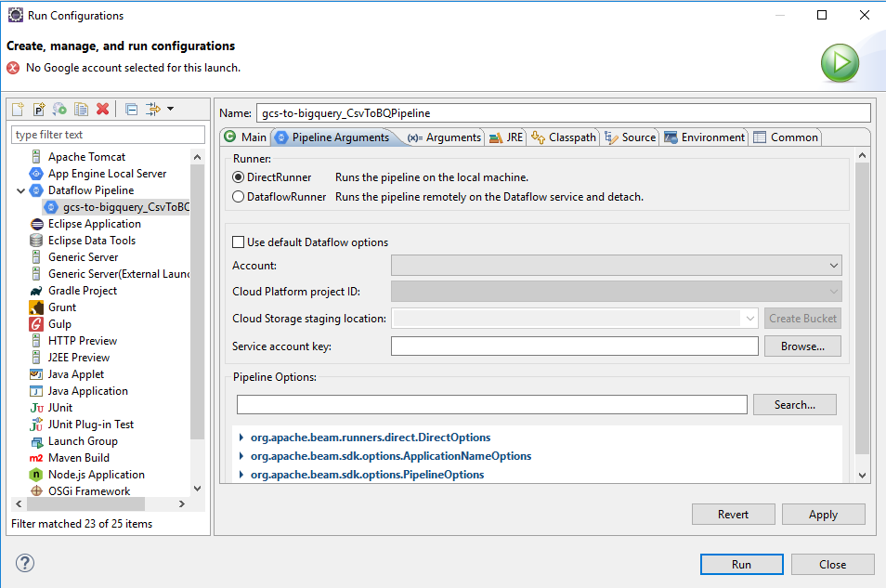This screenshot has width=886, height=588.
Task: Click the configuration Name field
Action: point(564,113)
